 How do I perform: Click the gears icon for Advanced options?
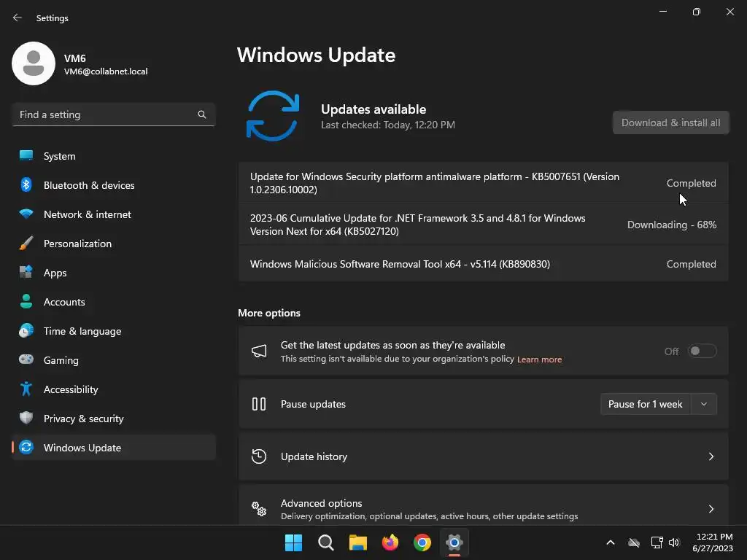259,508
